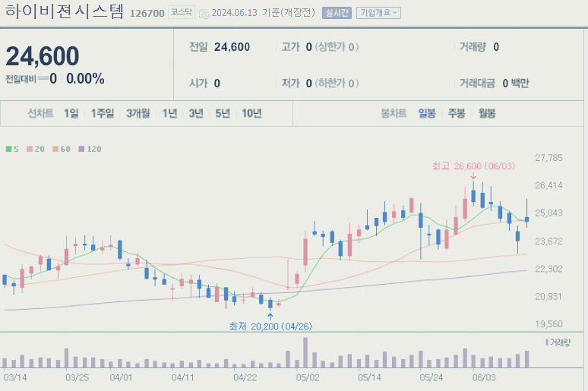Click the green 5-day moving average swatch
Viewport: 588px width, 391px height.
[8, 150]
